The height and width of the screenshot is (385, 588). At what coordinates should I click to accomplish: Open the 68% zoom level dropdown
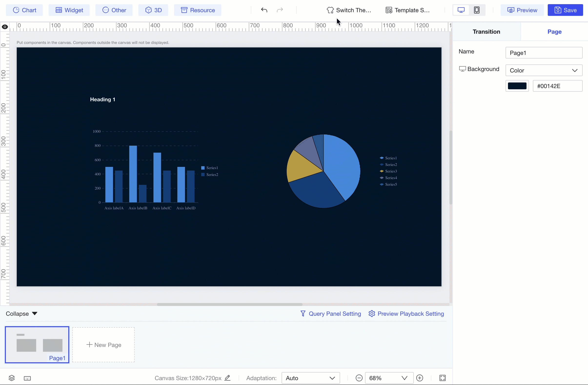(389, 378)
